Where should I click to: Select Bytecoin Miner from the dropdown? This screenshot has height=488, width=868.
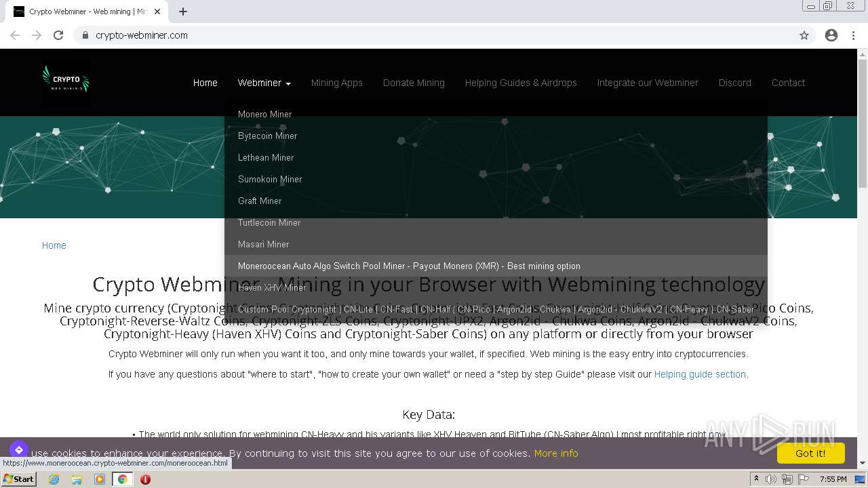click(x=496, y=136)
